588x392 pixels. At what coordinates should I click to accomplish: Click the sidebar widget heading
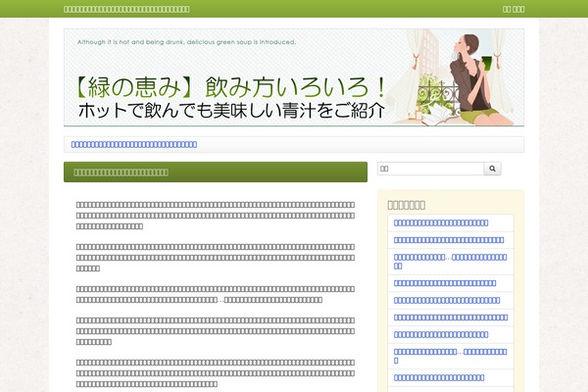(x=407, y=205)
